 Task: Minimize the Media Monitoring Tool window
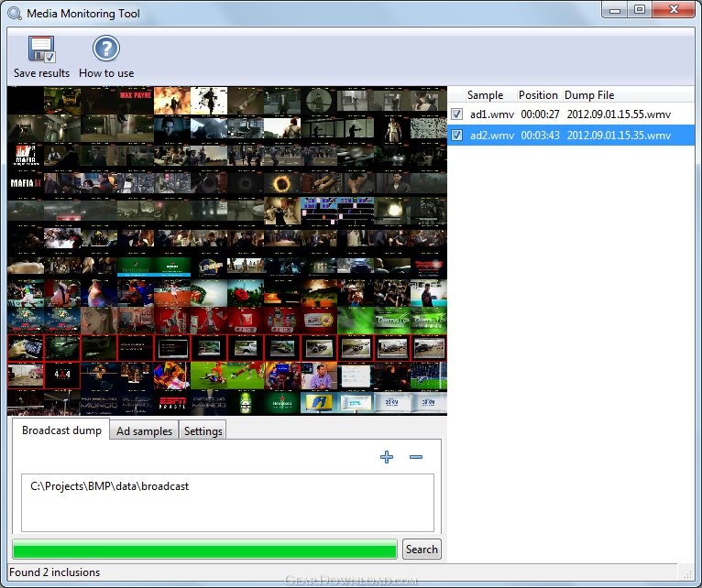615,10
